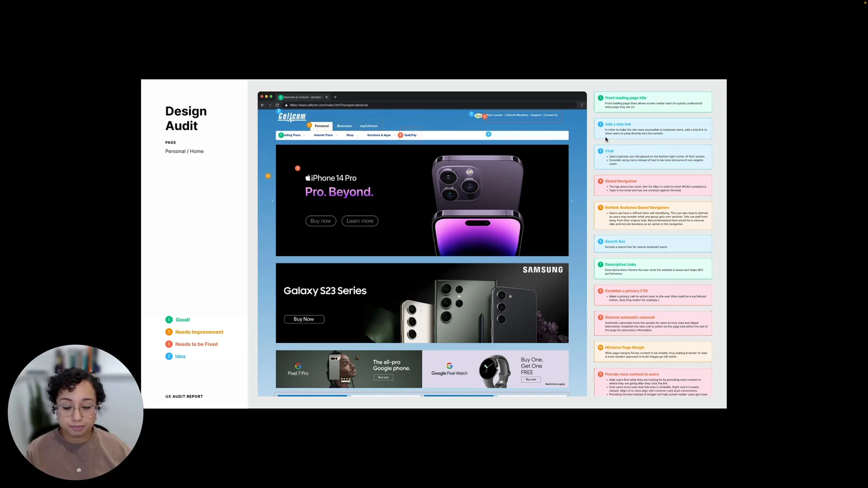Click the 'Design Audit' slide title
The height and width of the screenshot is (488, 868).
point(186,118)
